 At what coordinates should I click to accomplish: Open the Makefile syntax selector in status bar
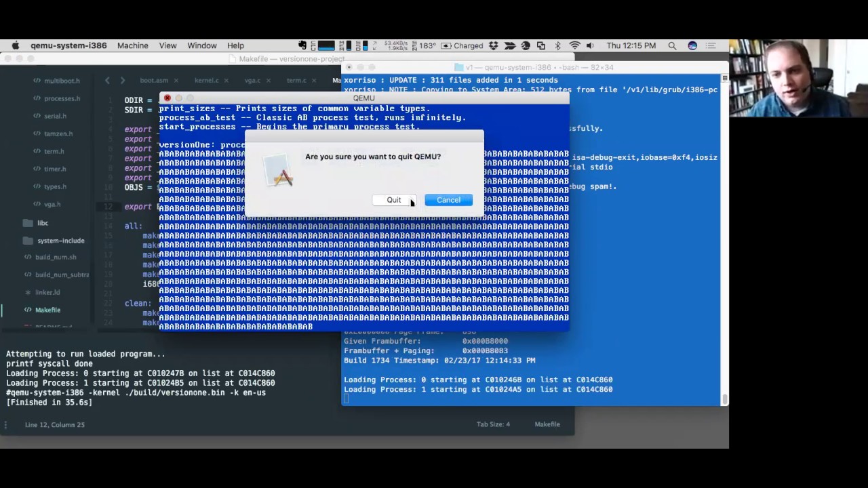[547, 424]
